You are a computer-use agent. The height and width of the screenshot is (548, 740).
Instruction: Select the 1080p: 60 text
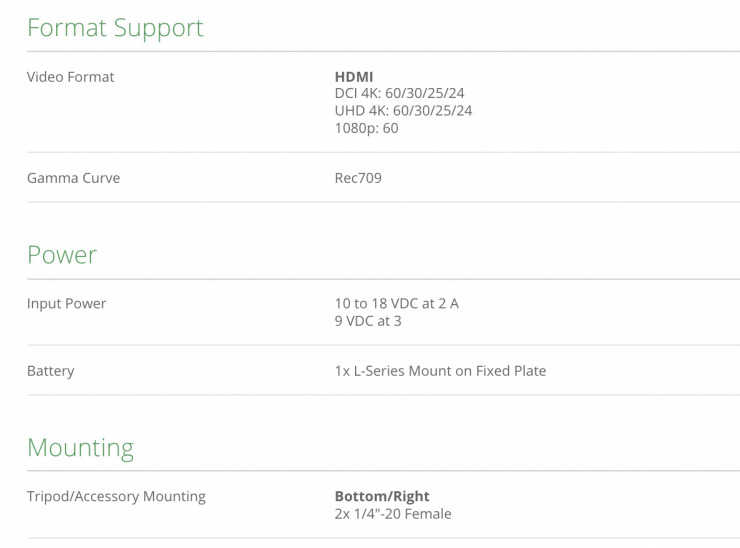(x=366, y=128)
